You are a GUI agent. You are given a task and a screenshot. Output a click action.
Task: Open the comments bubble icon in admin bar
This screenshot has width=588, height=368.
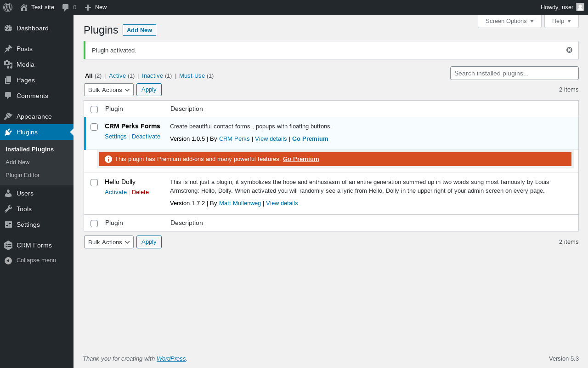pos(66,7)
